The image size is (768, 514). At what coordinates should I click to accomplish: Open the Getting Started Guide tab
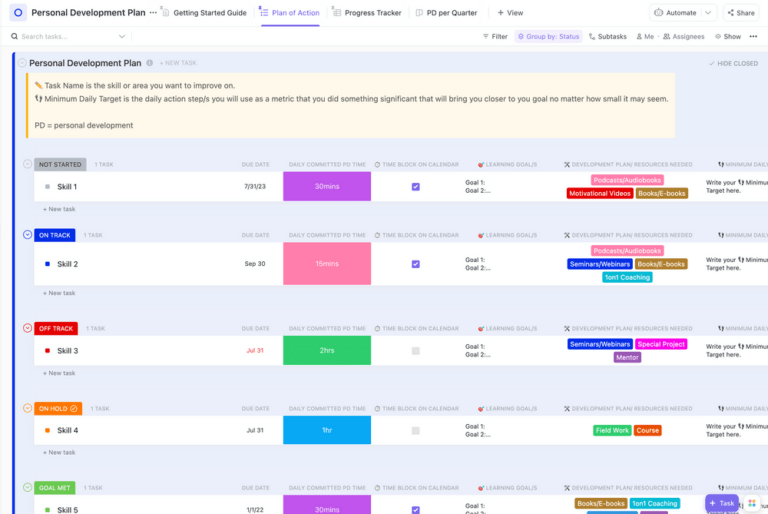205,13
